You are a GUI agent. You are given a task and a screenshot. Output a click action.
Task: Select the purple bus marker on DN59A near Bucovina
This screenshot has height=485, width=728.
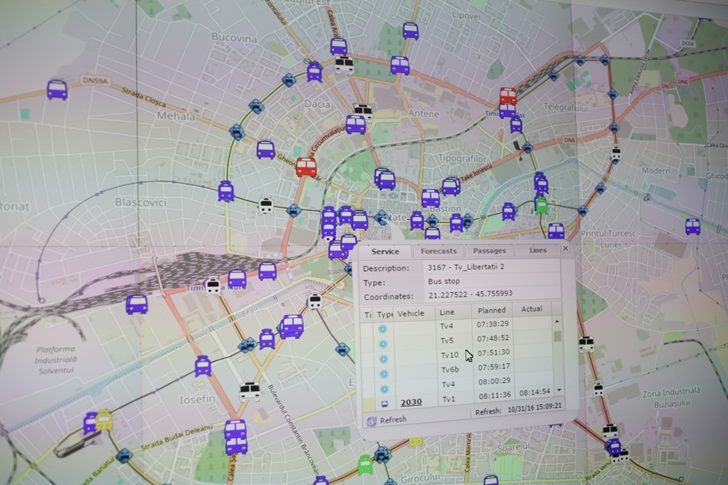point(57,90)
